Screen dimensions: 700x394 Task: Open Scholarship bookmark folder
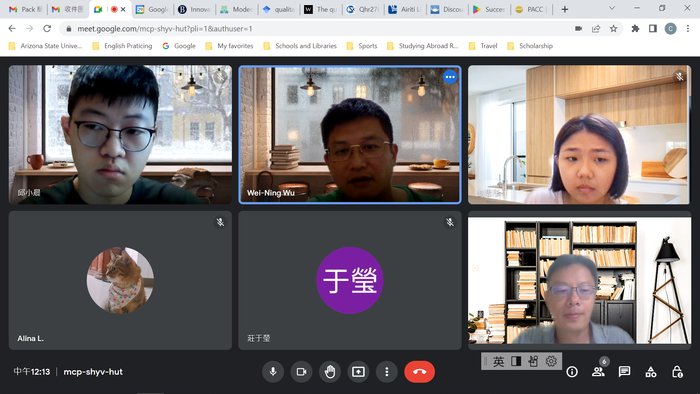tap(530, 46)
